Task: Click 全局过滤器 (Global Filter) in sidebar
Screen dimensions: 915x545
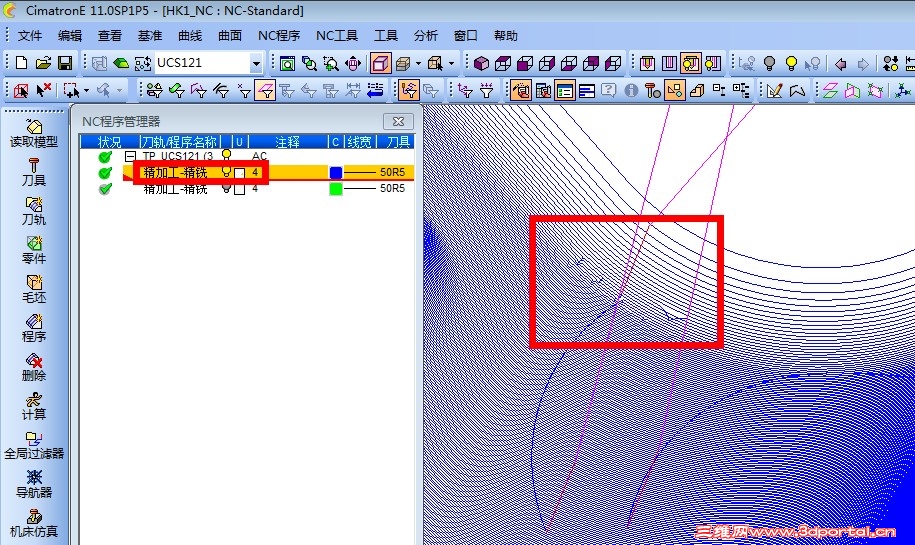Action: click(34, 446)
